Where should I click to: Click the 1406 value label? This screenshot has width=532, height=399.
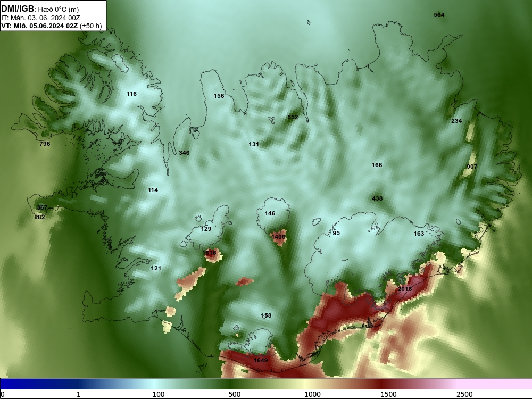279,237
